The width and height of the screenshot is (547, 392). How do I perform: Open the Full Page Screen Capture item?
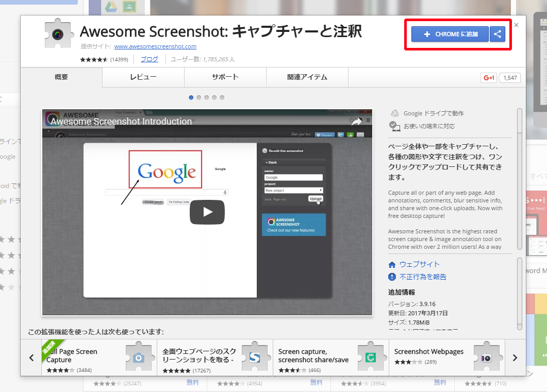[99, 358]
